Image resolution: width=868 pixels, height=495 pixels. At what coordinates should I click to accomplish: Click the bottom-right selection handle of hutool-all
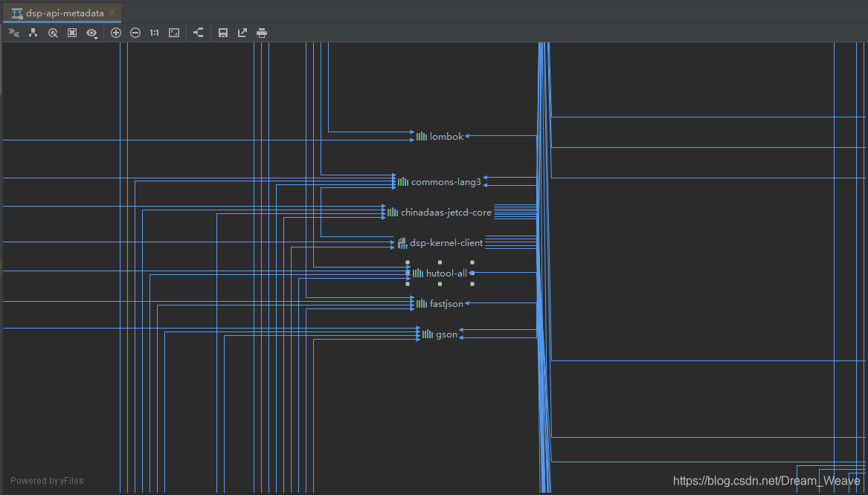tap(472, 284)
